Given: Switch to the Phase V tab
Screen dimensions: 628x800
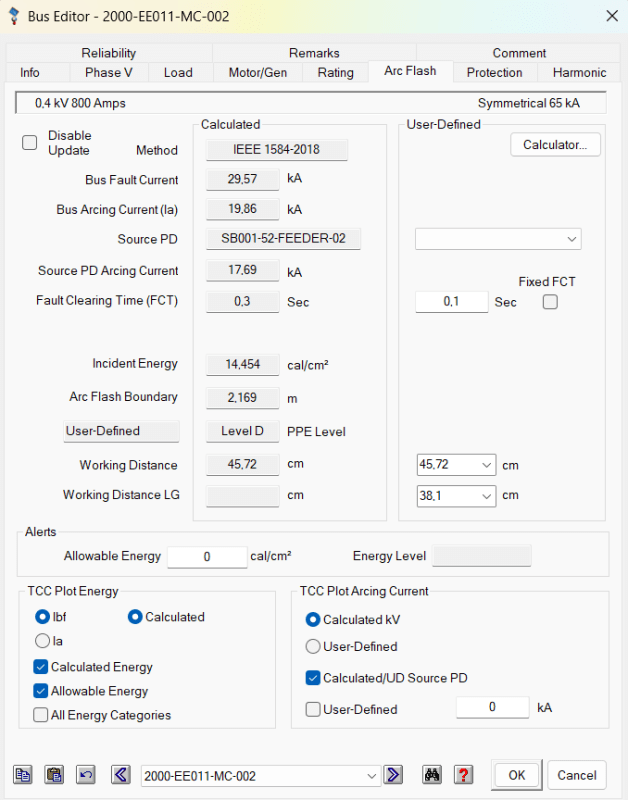Looking at the screenshot, I should coord(109,72).
